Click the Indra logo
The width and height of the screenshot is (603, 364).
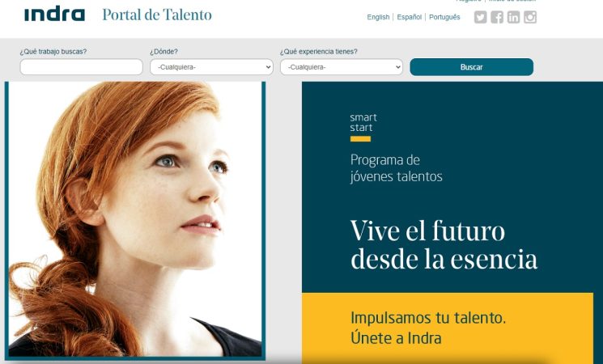tap(54, 15)
